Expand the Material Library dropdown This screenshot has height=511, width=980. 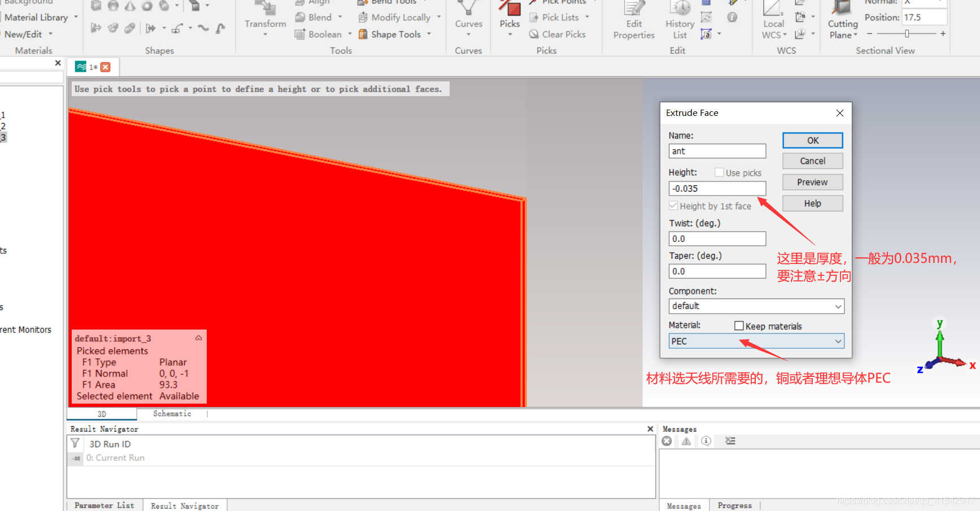coord(76,17)
